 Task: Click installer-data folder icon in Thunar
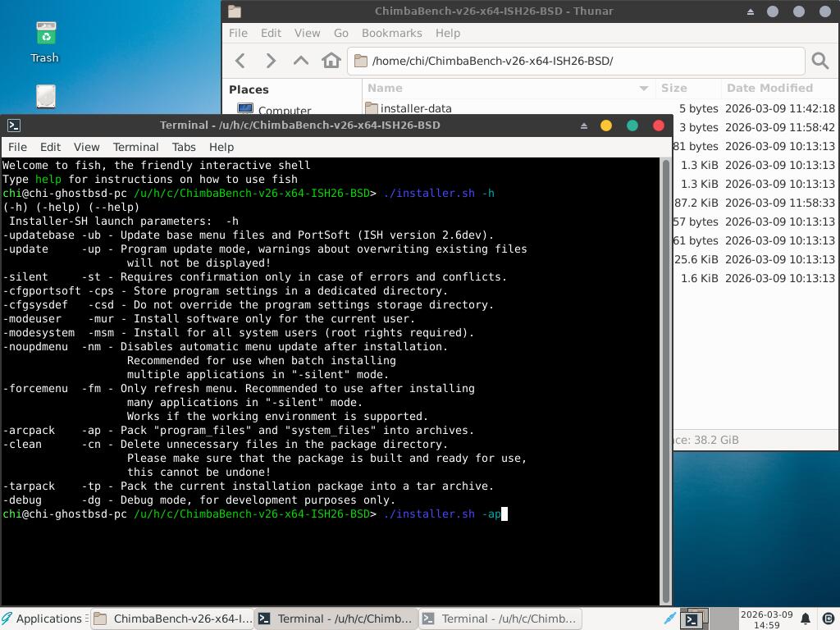click(372, 107)
